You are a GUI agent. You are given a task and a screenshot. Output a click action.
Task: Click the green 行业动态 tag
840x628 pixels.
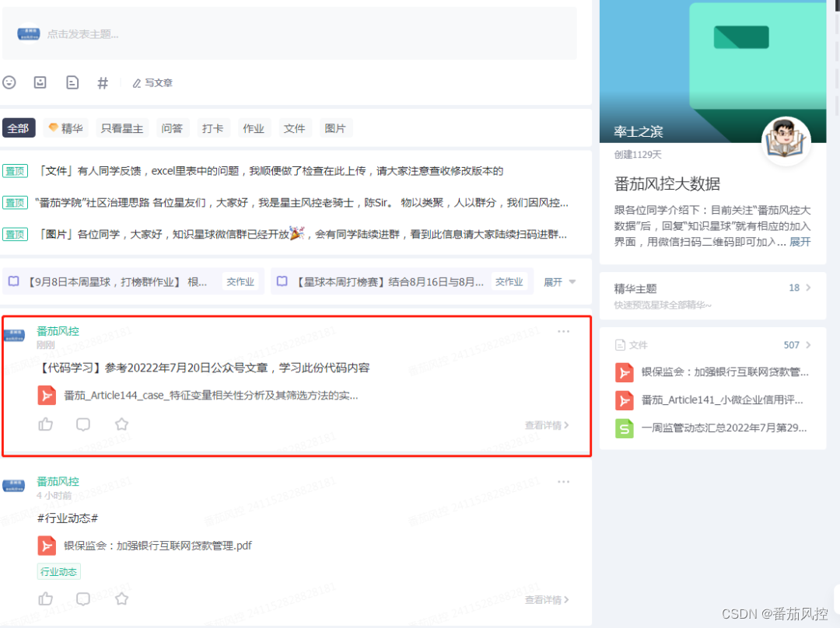(x=58, y=571)
